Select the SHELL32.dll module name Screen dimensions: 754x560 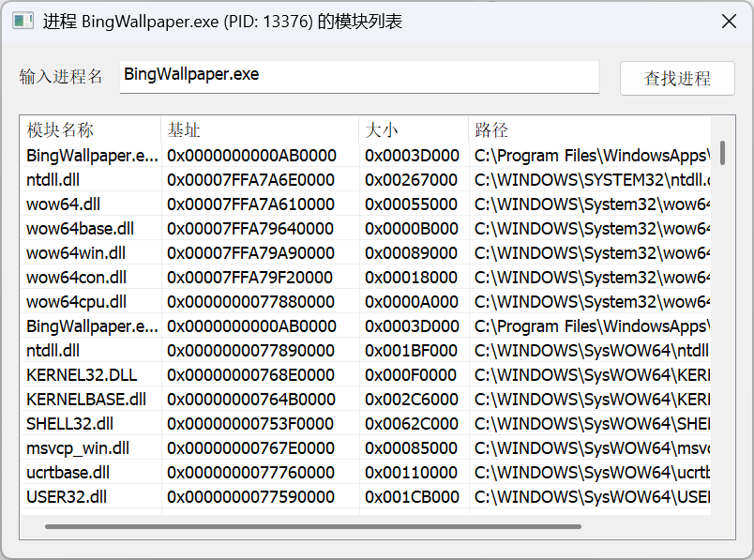pyautogui.click(x=69, y=424)
